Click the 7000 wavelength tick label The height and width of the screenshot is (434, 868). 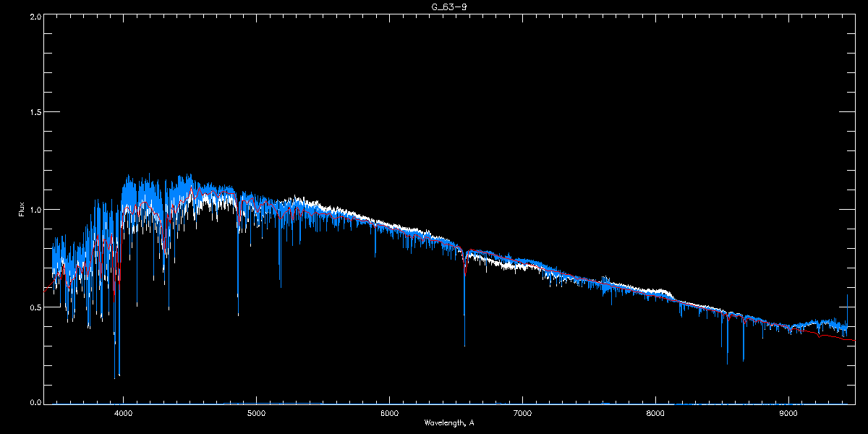pos(522,414)
